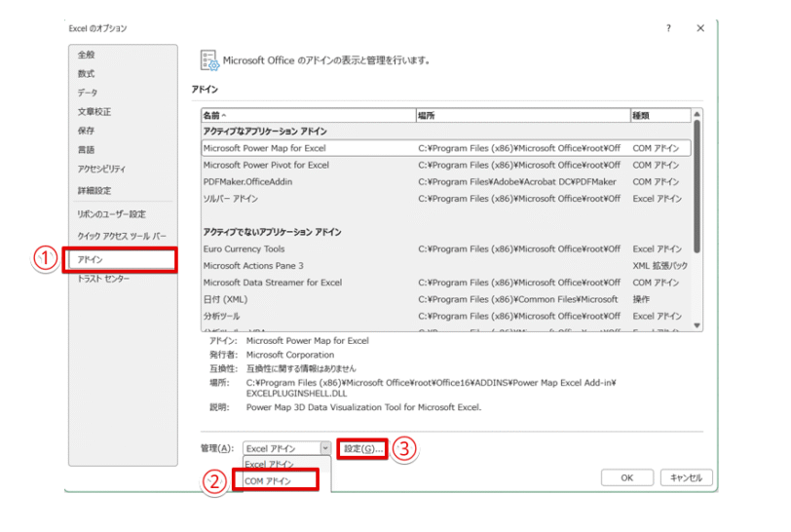Close the Excel のオプション dialog
The height and width of the screenshot is (532, 791).
pos(700,28)
